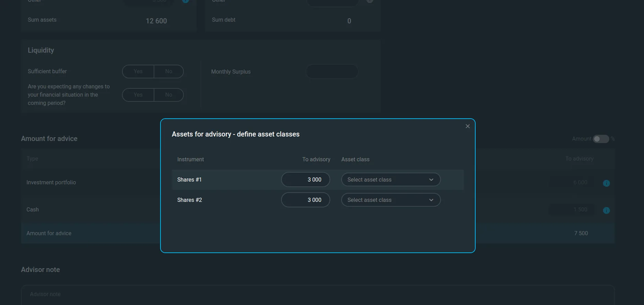Viewport: 644px width, 305px height.
Task: Click the Sum debt value 0
Action: (x=349, y=21)
